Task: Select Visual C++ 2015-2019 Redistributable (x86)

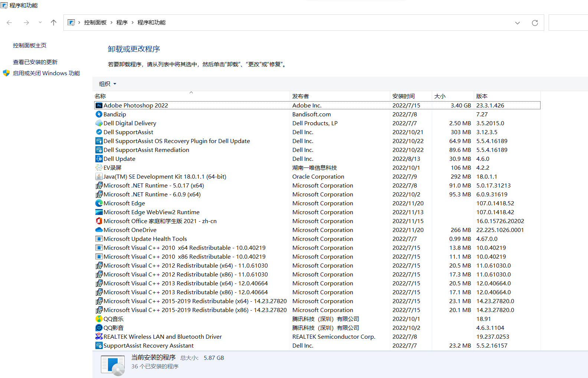Action: pos(317,310)
